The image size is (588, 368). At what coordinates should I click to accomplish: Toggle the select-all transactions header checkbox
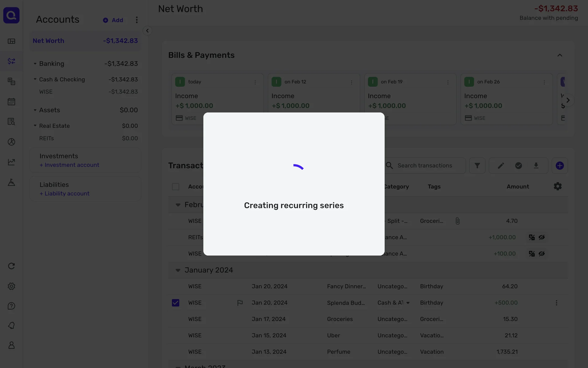pos(175,187)
